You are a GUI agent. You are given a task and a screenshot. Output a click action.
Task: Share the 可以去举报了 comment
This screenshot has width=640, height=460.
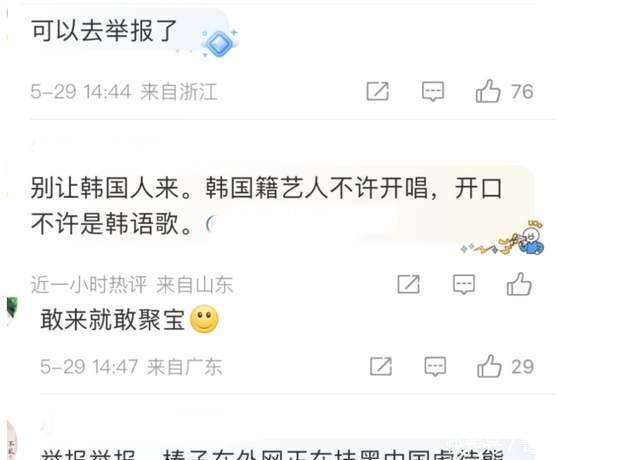point(378,91)
